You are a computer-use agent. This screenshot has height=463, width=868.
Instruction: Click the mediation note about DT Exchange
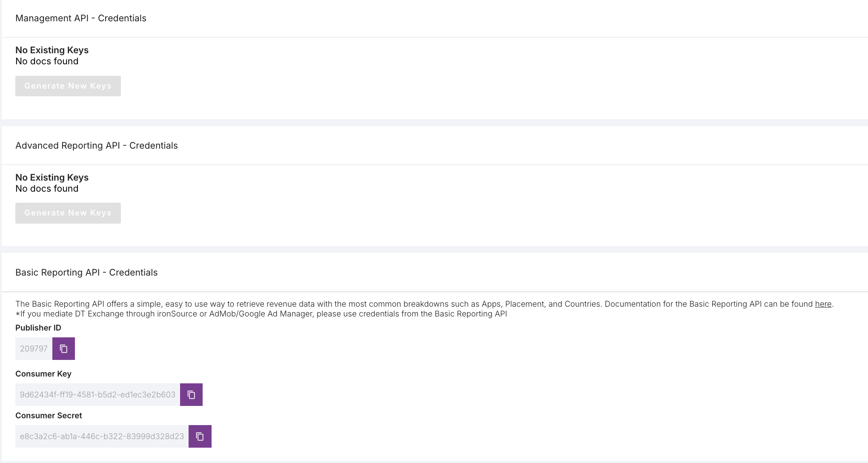pyautogui.click(x=261, y=313)
